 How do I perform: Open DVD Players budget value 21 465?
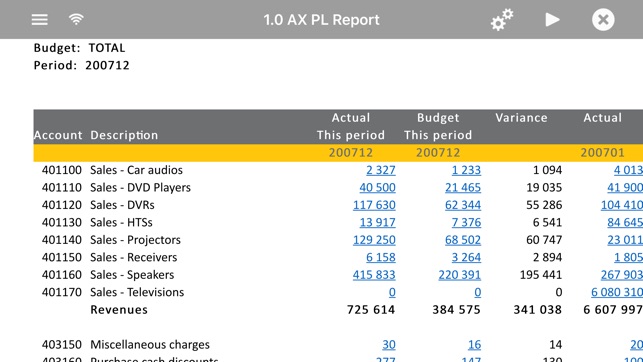coord(463,187)
